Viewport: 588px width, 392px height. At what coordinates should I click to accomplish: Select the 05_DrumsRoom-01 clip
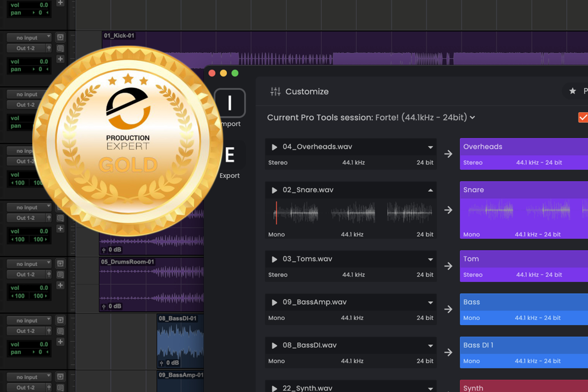(152, 284)
